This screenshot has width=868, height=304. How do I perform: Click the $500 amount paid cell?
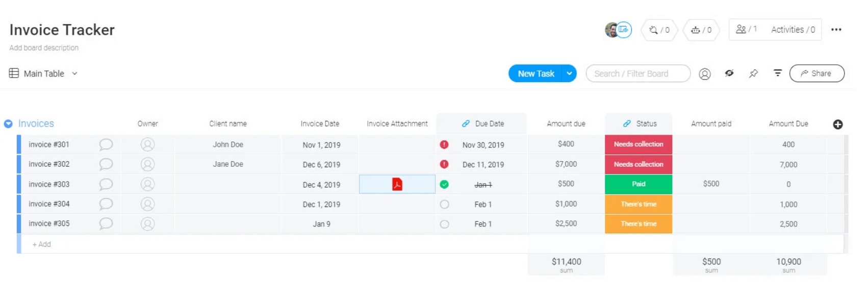711,184
